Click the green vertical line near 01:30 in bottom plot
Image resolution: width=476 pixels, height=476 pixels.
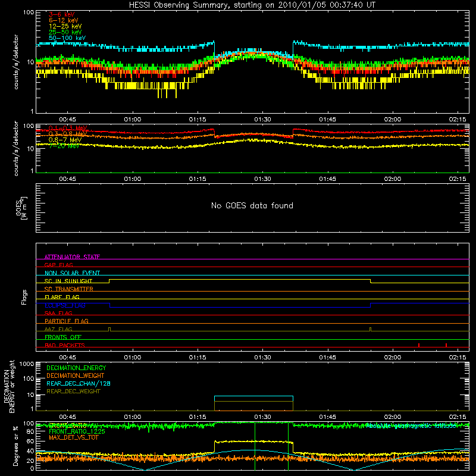(255, 446)
